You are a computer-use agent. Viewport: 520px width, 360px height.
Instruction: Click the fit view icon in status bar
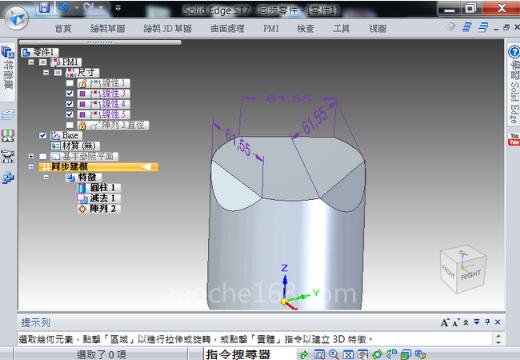pos(348,354)
